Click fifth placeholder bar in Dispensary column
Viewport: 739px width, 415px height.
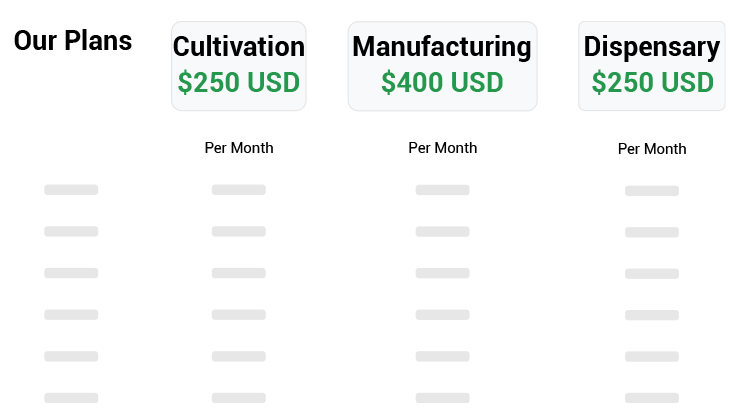[652, 357]
